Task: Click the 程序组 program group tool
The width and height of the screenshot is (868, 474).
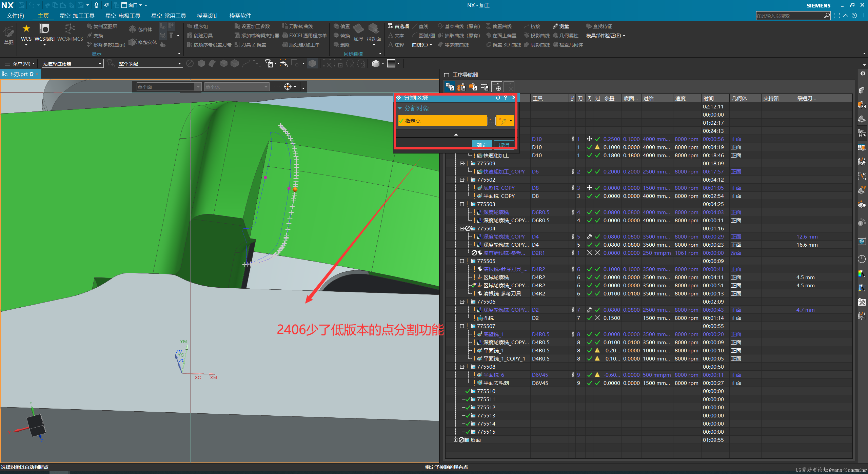Action: click(x=197, y=26)
